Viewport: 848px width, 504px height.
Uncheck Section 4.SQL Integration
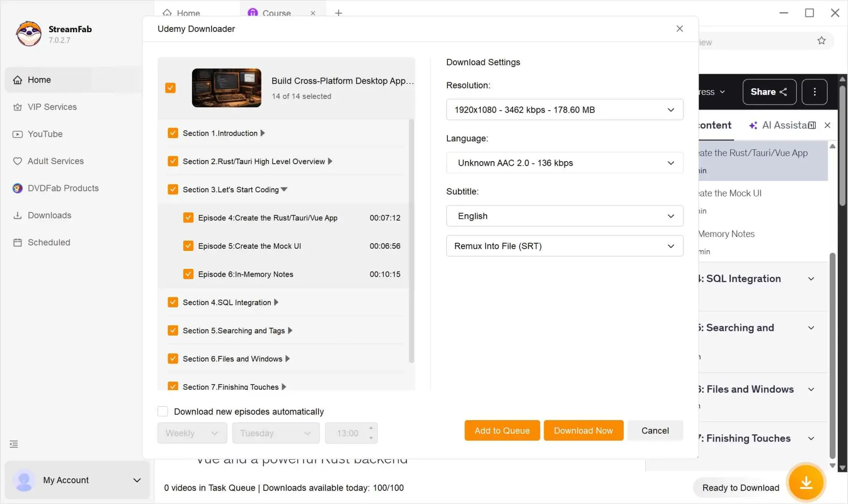point(173,302)
